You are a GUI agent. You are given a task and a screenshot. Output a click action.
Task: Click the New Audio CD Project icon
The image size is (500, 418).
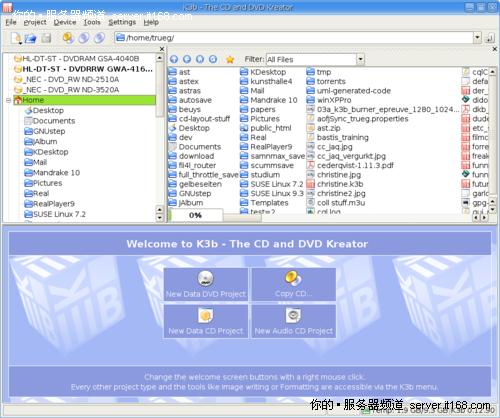point(293,315)
